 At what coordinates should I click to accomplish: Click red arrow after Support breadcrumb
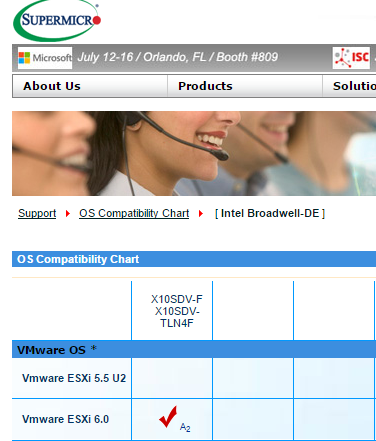68,213
